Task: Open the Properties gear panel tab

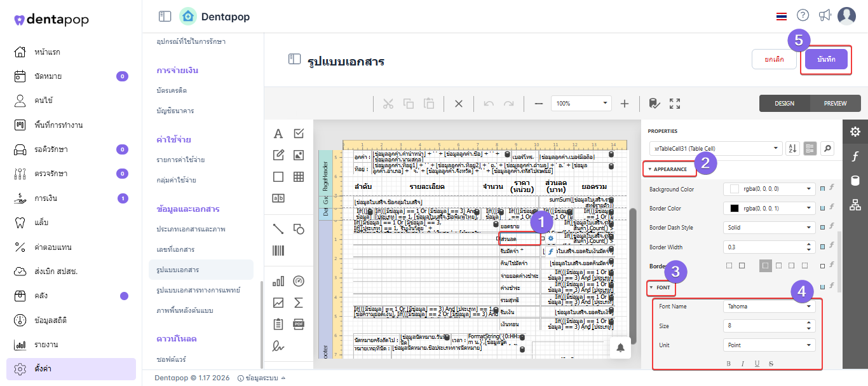Action: [x=855, y=132]
